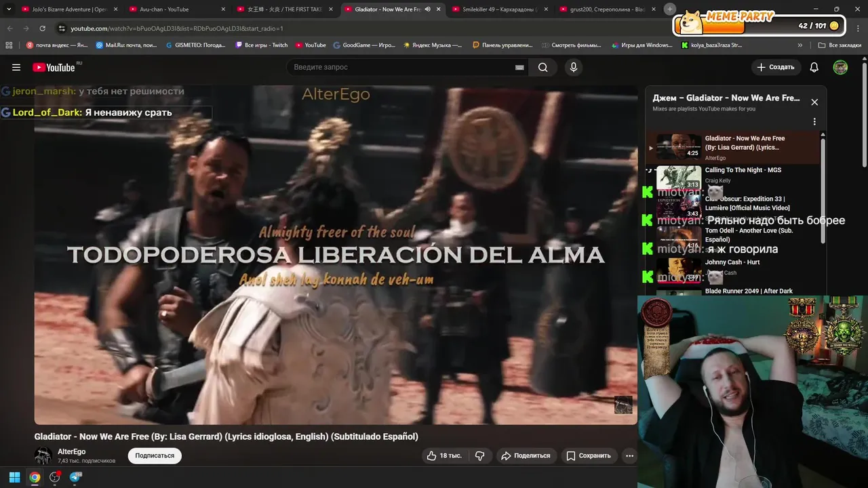
Task: Open GISMETEO bookmark
Action: 195,45
